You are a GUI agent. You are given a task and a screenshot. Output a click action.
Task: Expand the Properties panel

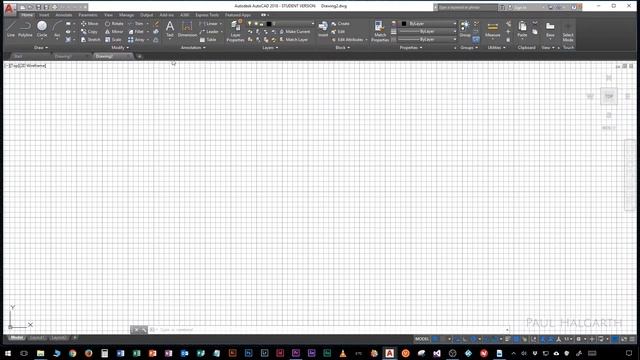(x=411, y=48)
